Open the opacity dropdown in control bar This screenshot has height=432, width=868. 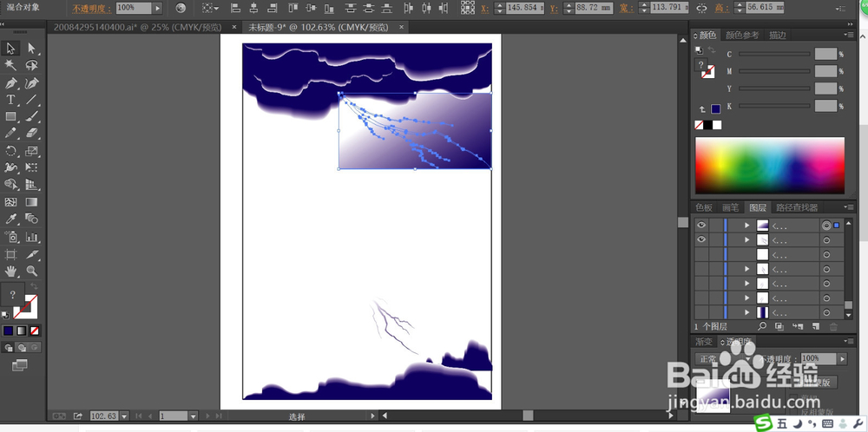point(158,9)
